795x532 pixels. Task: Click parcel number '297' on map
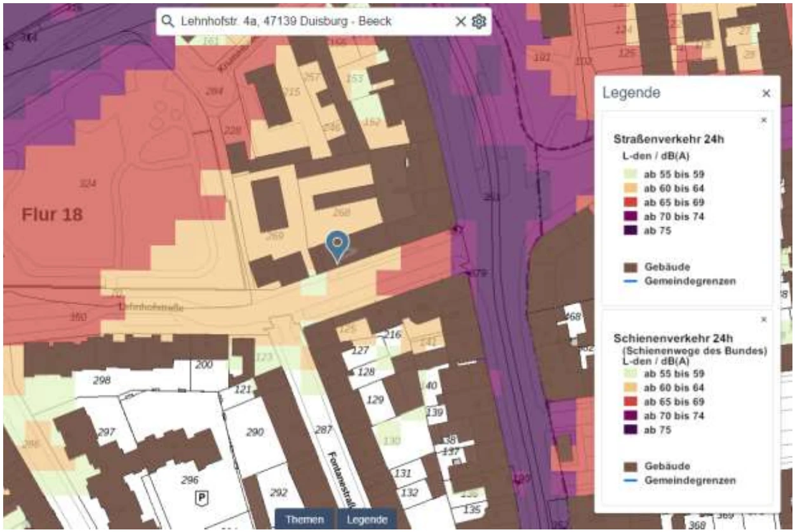pos(106,432)
